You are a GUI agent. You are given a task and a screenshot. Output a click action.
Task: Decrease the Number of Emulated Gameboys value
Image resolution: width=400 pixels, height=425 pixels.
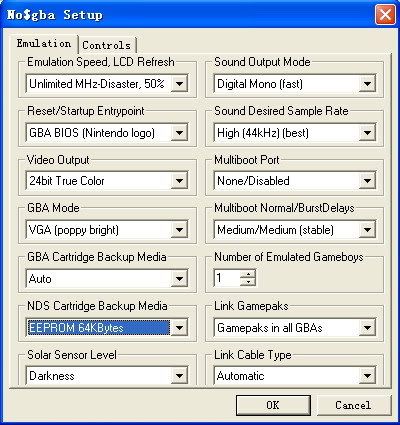[248, 282]
